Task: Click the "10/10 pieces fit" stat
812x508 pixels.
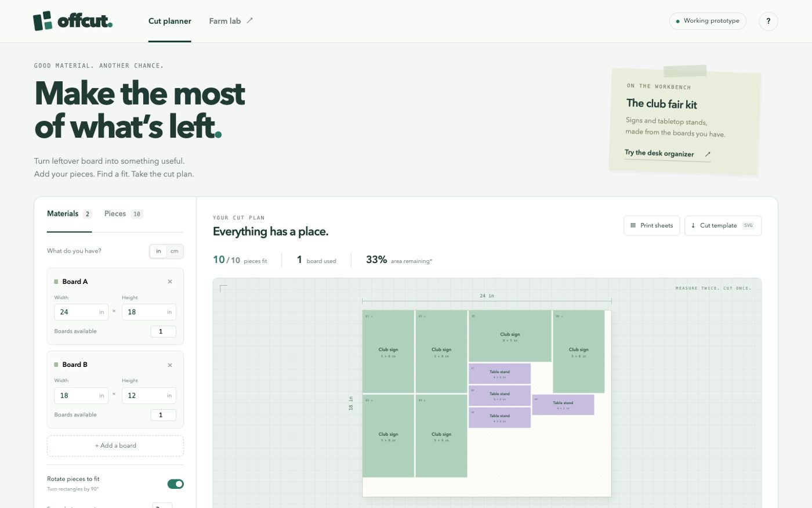Action: point(240,260)
